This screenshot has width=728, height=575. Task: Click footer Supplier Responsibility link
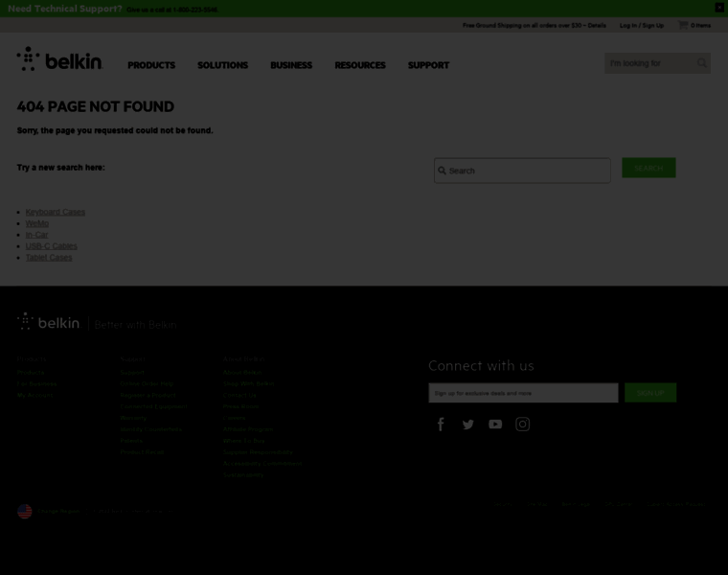pos(258,452)
